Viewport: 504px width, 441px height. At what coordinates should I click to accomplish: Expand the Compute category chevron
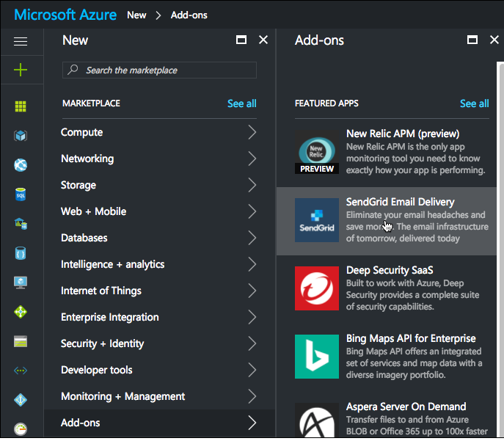(x=252, y=132)
